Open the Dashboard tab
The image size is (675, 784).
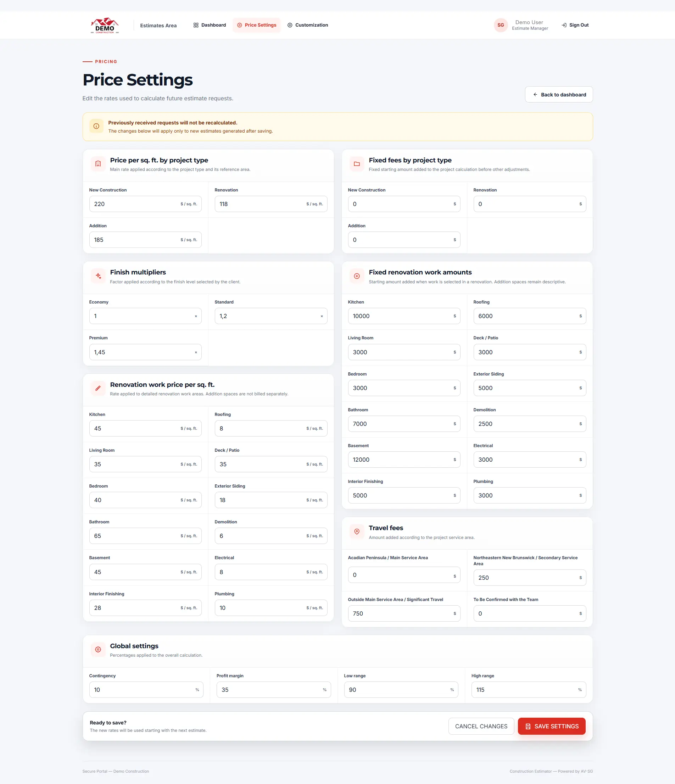click(x=210, y=25)
